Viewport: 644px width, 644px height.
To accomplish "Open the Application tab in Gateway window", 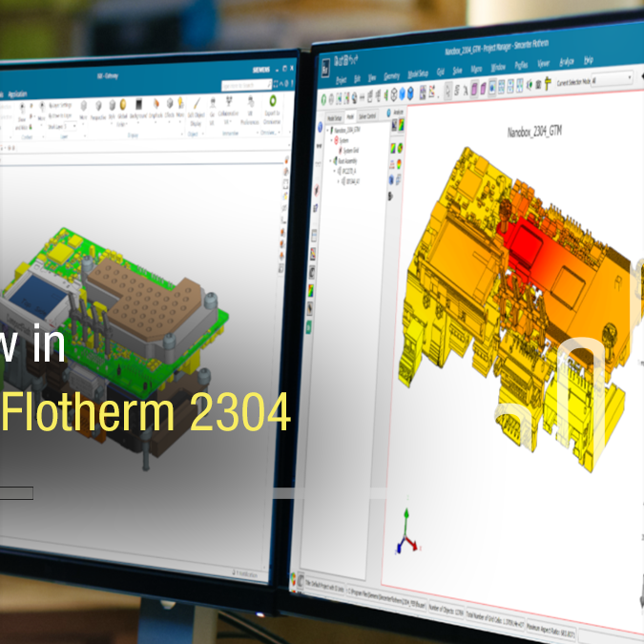I will click(x=17, y=94).
